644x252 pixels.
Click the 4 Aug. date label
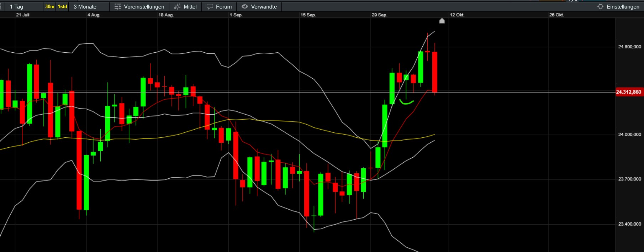pos(94,15)
